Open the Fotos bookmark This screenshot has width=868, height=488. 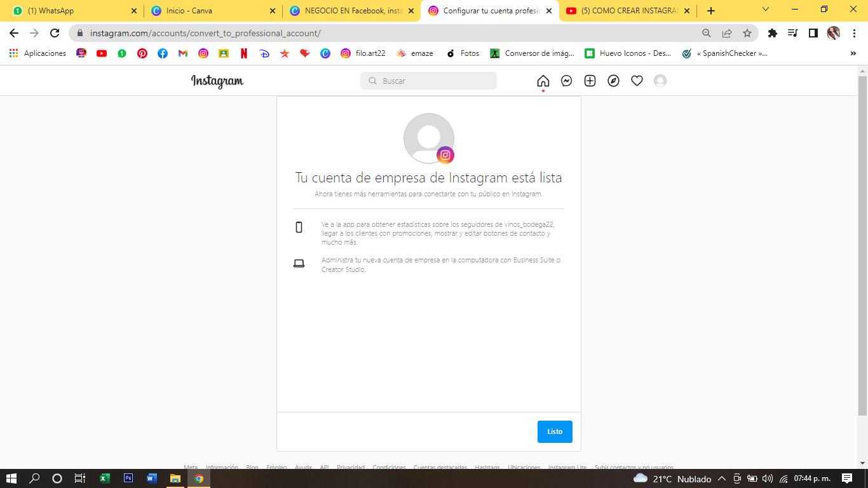[463, 53]
